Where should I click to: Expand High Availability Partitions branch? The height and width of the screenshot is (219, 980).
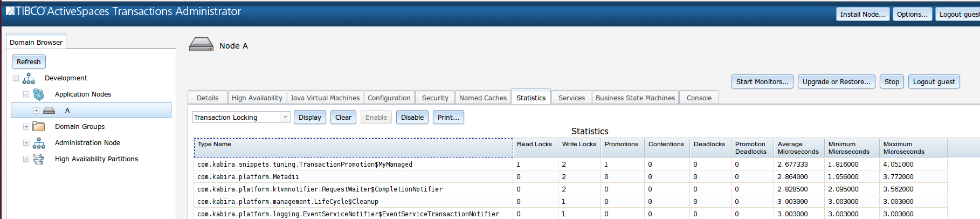point(26,159)
